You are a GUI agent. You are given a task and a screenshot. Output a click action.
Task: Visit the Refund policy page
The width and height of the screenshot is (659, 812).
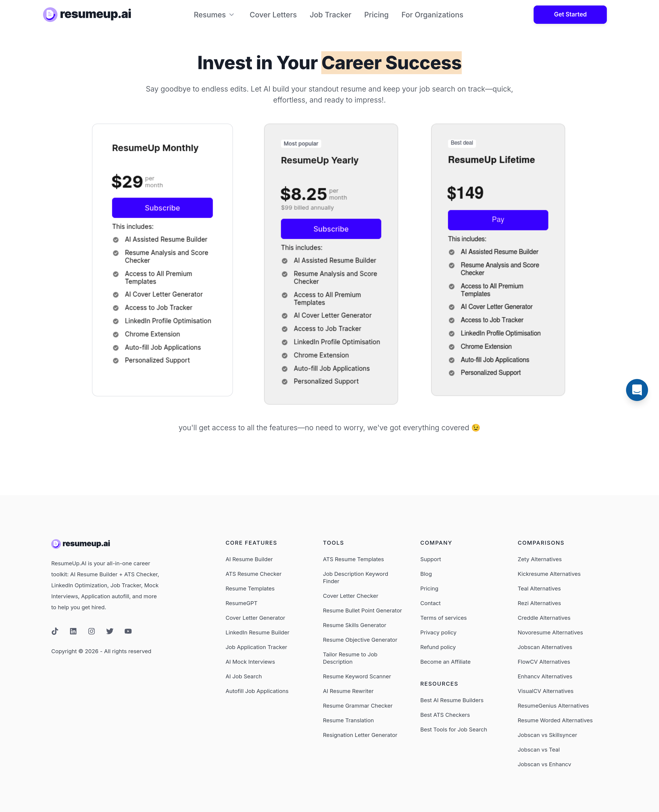pos(438,647)
